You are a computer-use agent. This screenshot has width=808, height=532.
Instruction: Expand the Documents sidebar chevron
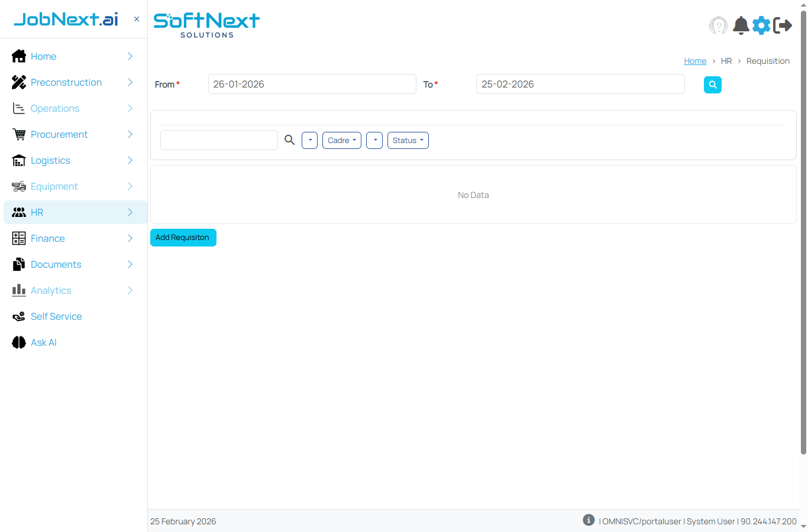click(x=130, y=264)
